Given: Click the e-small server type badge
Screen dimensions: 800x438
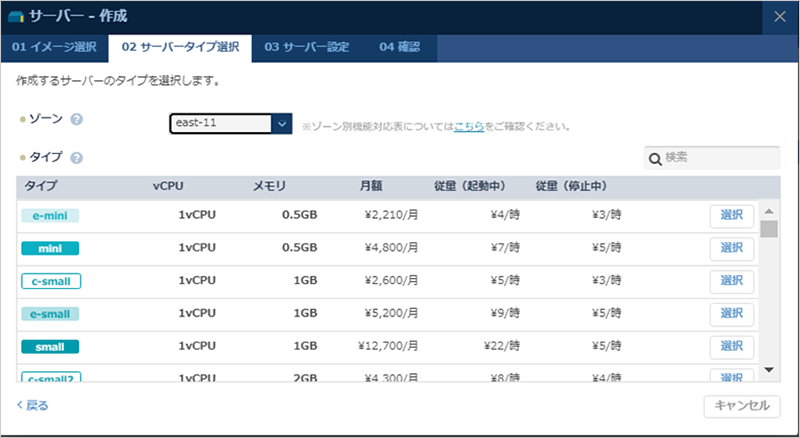Looking at the screenshot, I should 50,315.
